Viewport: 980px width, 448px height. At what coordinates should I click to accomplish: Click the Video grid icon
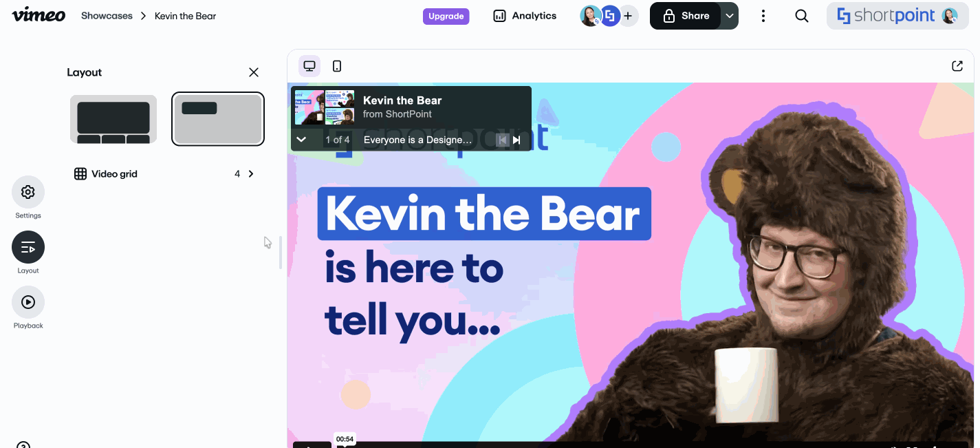(x=80, y=174)
